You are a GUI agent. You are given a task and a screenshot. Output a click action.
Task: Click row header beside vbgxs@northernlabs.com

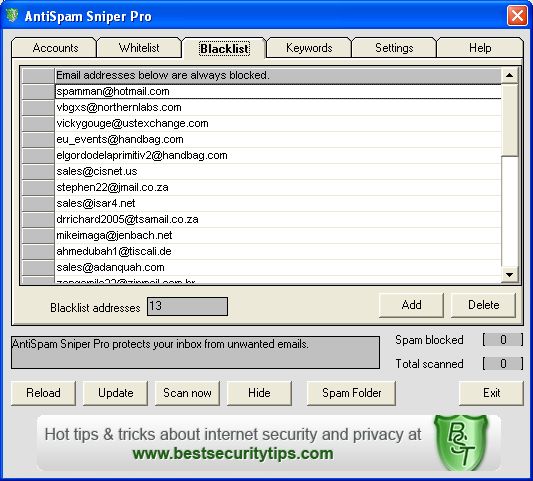tap(38, 107)
